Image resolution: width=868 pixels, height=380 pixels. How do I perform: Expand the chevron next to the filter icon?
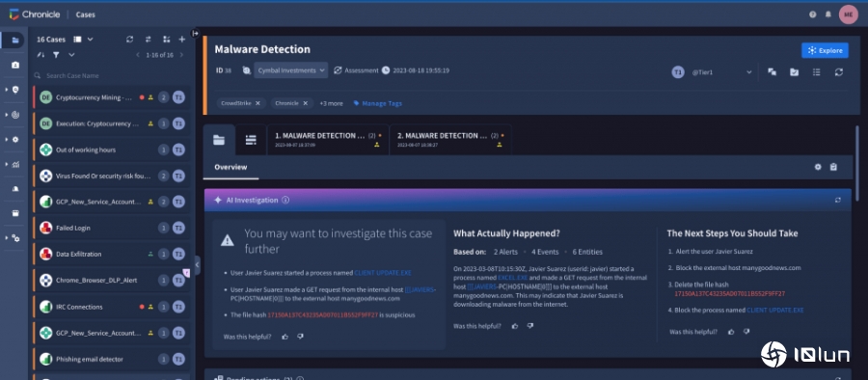pos(71,55)
